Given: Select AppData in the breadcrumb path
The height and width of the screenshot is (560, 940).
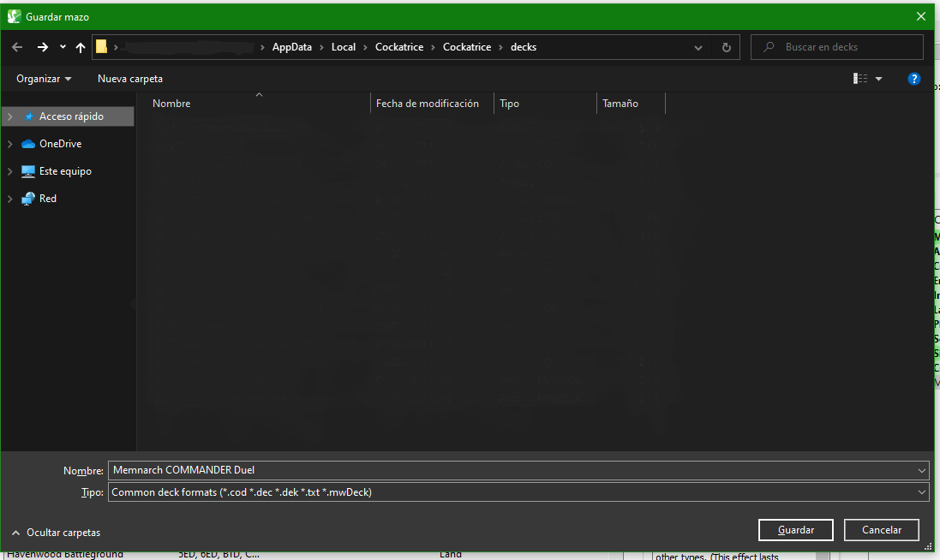Looking at the screenshot, I should click(x=292, y=47).
